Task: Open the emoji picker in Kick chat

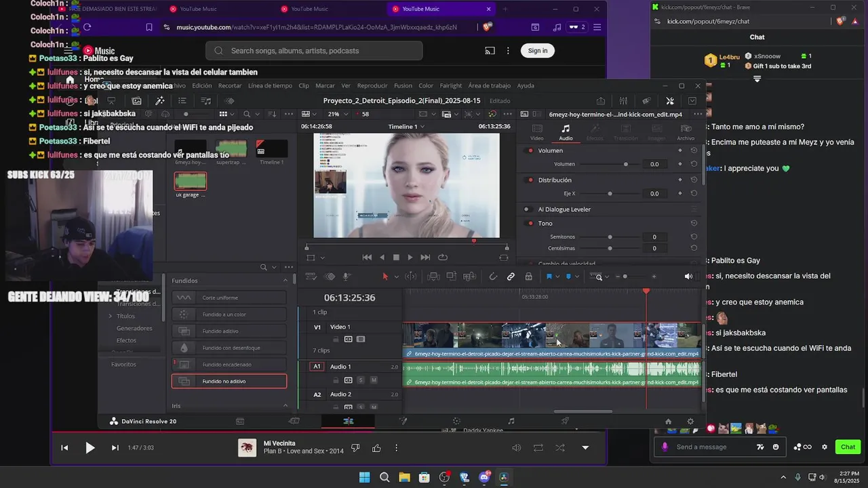Action: tap(776, 447)
